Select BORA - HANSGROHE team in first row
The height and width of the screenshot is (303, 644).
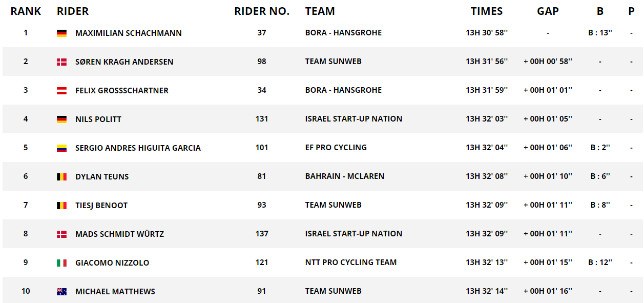click(x=343, y=33)
